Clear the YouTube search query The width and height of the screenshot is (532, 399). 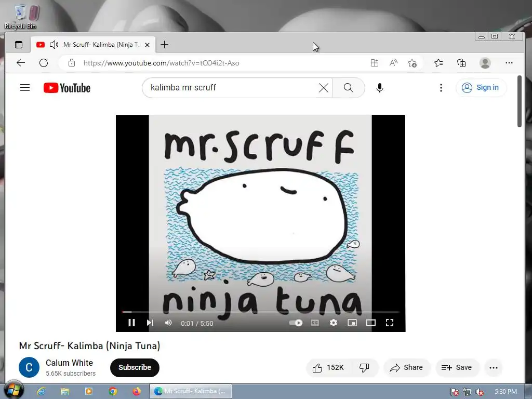pos(324,88)
